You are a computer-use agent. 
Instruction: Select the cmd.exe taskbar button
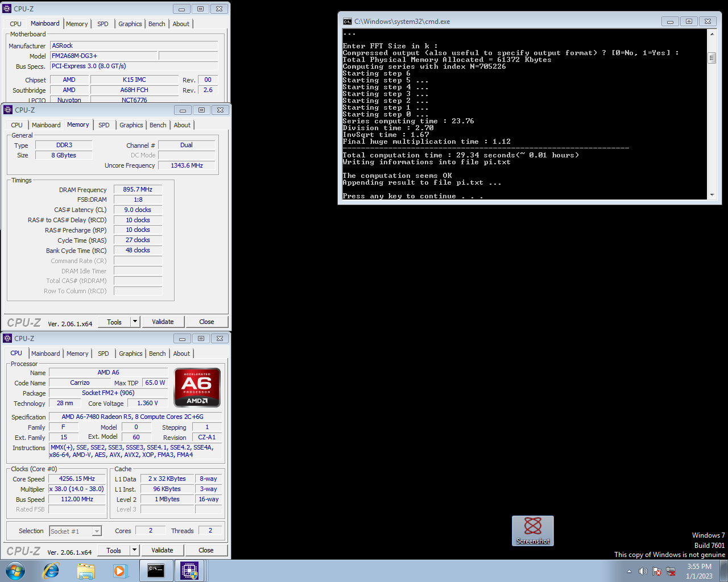tap(156, 571)
